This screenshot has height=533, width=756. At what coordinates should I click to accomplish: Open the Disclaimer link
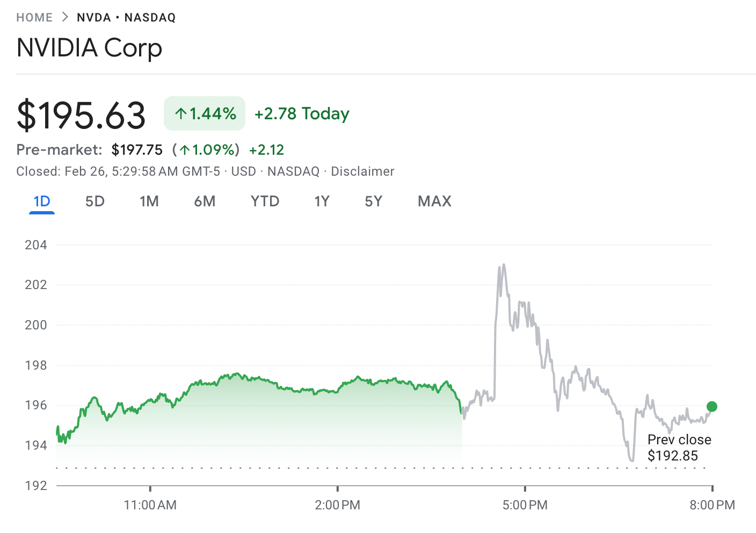point(364,171)
